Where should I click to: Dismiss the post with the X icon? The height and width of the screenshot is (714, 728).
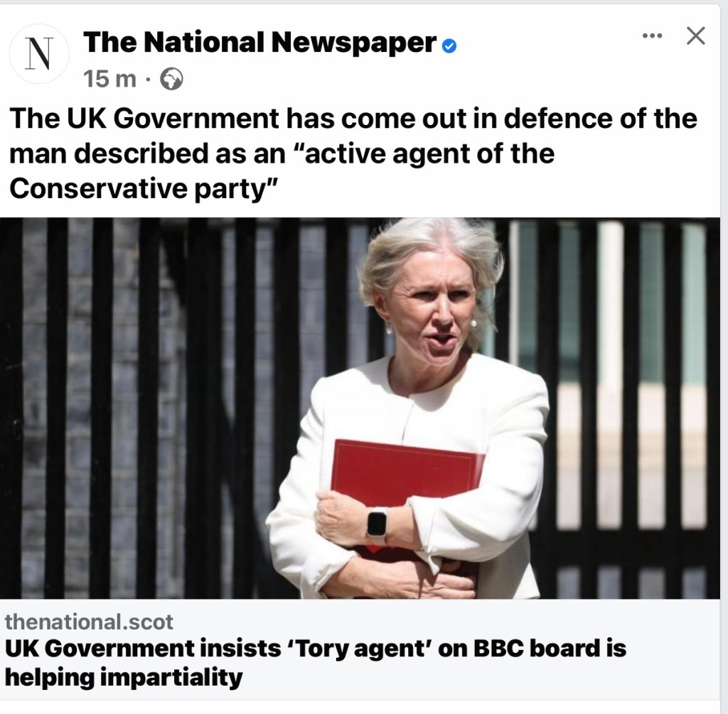(x=695, y=36)
